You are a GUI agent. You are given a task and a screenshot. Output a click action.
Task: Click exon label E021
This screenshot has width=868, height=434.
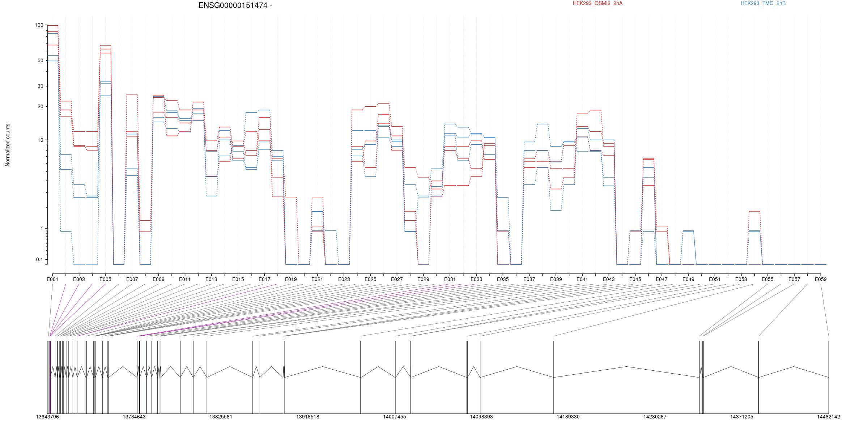tap(317, 279)
